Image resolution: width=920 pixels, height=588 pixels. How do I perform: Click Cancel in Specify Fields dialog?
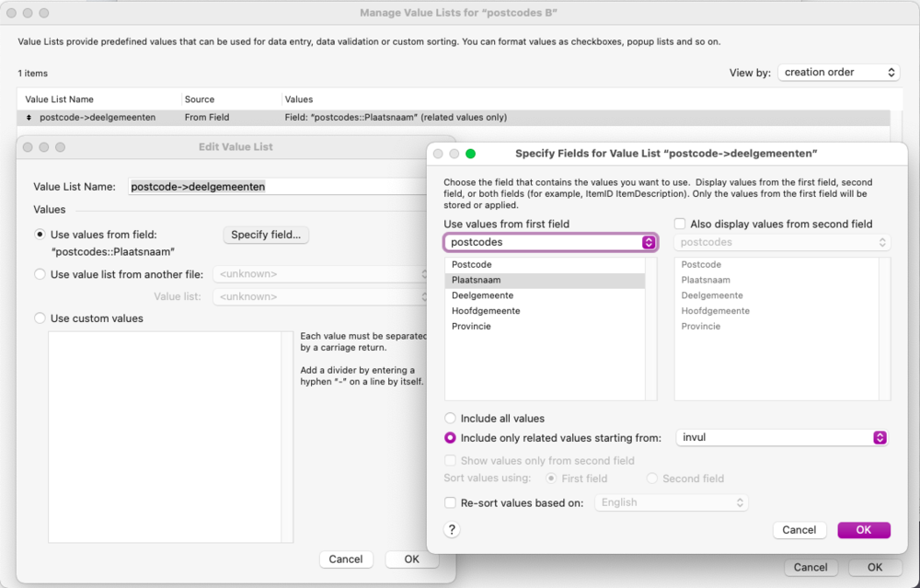coord(799,530)
